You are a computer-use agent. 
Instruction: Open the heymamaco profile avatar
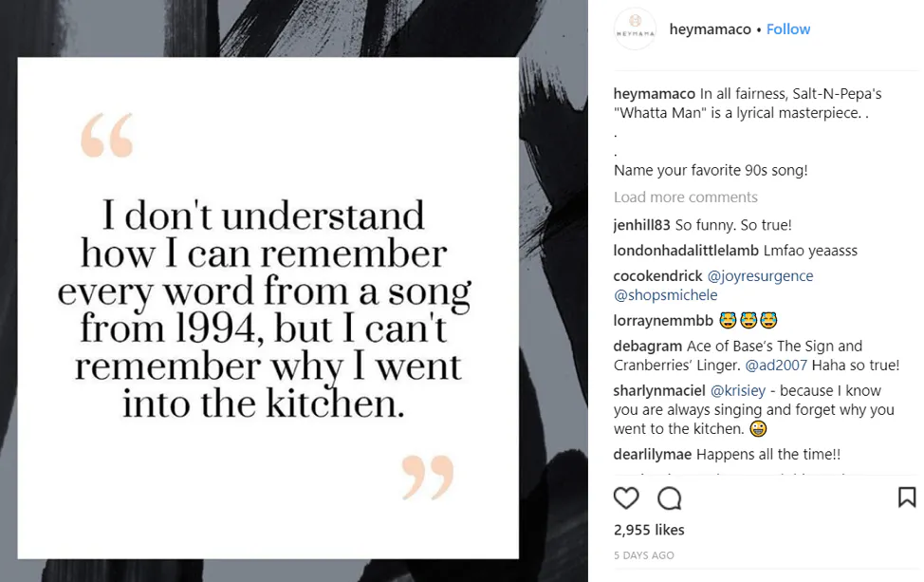635,29
